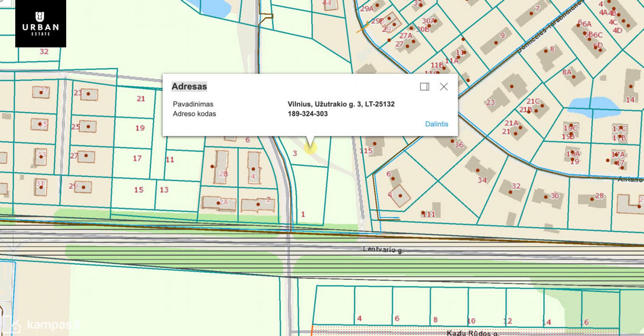Dock the Adresas popup to side panel
The image size is (644, 336).
424,87
